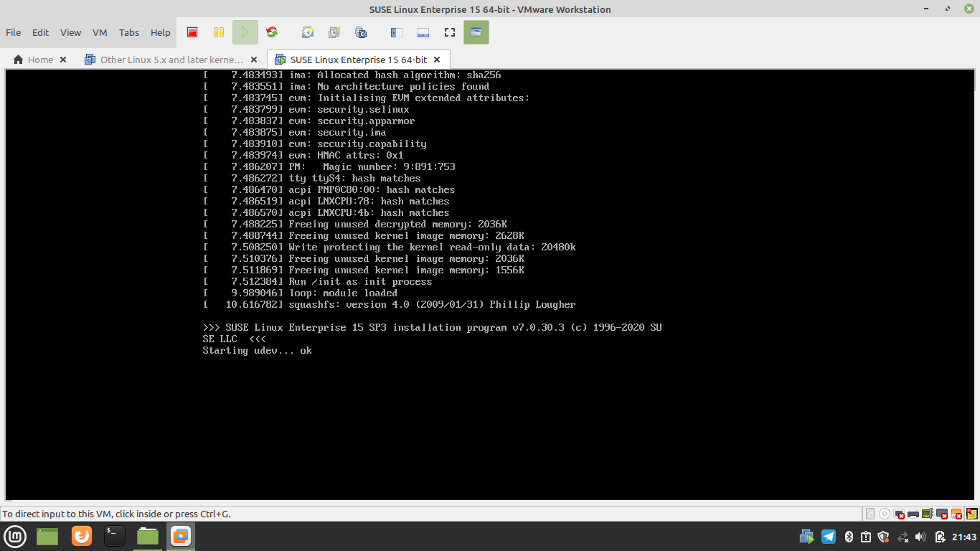Open the clock showing 21:43

[964, 537]
